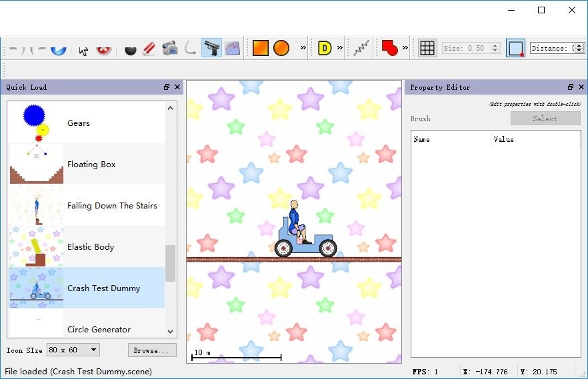Select the orange circle shape tool
The height and width of the screenshot is (379, 588).
281,48
